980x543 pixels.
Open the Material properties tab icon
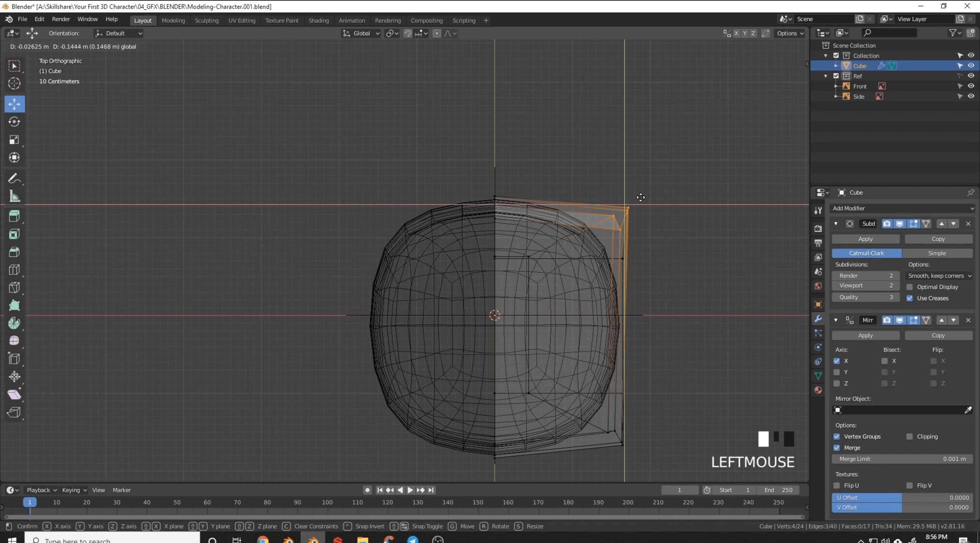click(818, 390)
